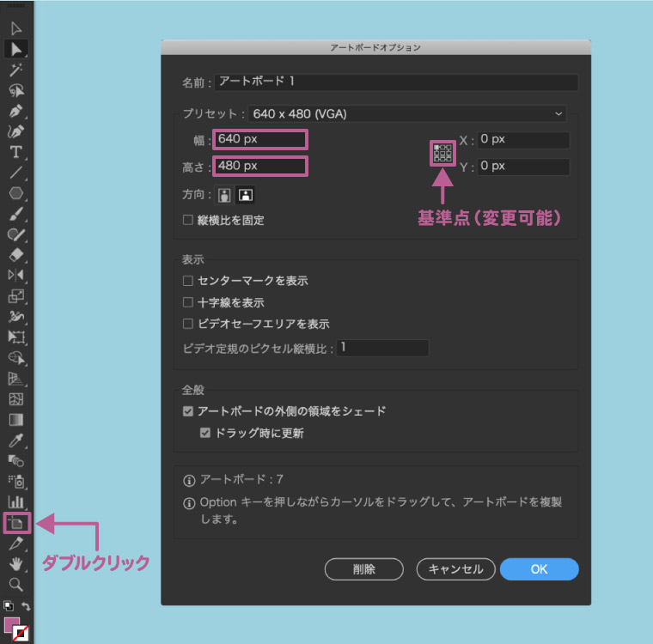Click the ビデオ定規のピクセル縦横比 field
The height and width of the screenshot is (644, 653).
(x=382, y=348)
